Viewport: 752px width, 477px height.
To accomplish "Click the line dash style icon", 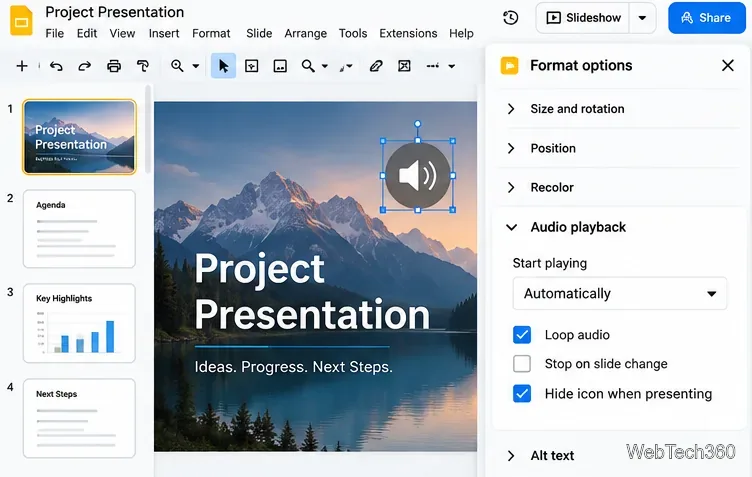I will click(x=433, y=66).
